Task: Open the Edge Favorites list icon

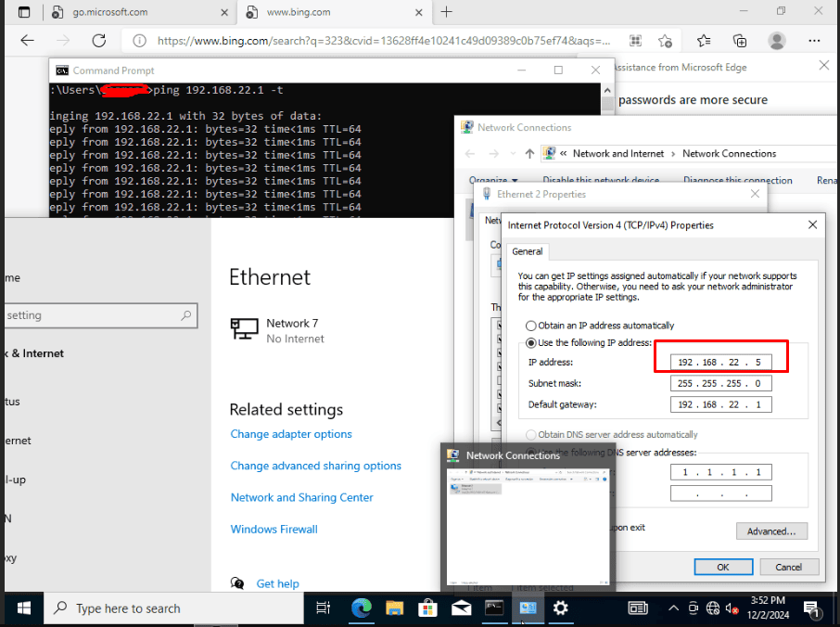Action: click(704, 41)
